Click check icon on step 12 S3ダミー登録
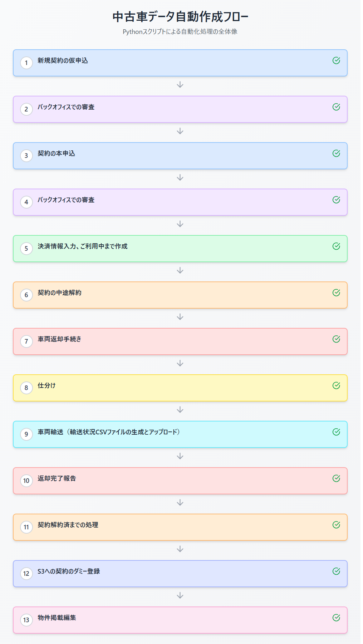 (x=336, y=571)
